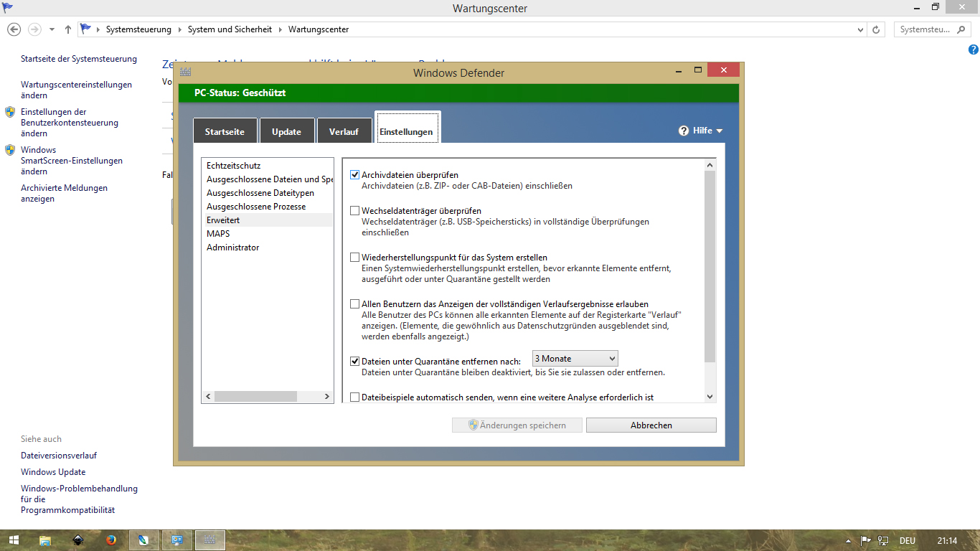Click the Abbrechen button
The image size is (980, 551).
coord(651,425)
